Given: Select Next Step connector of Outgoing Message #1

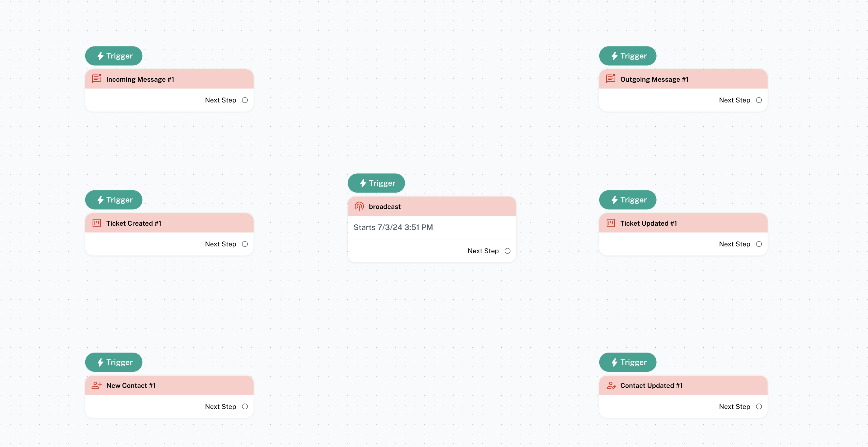Looking at the screenshot, I should [x=759, y=100].
